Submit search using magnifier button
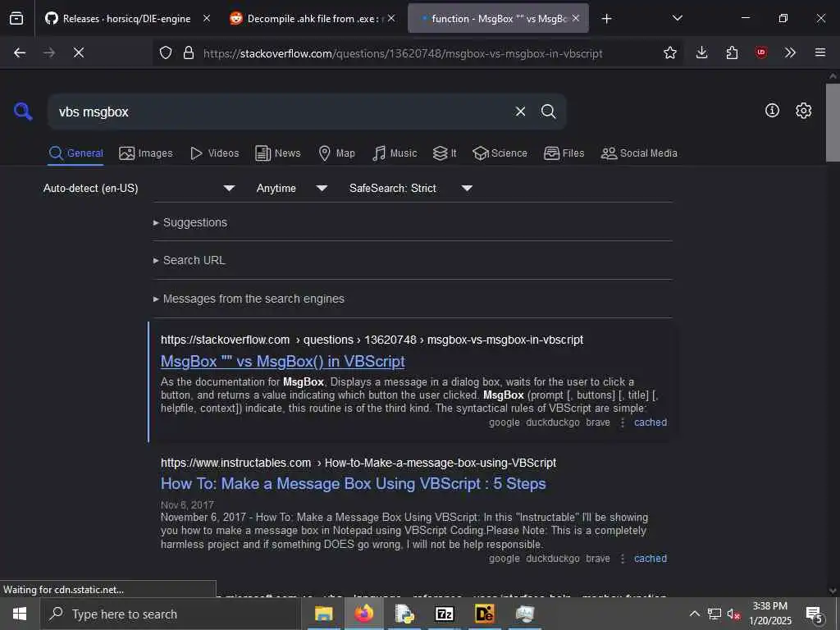Screen dimensions: 840x630 (x=548, y=112)
